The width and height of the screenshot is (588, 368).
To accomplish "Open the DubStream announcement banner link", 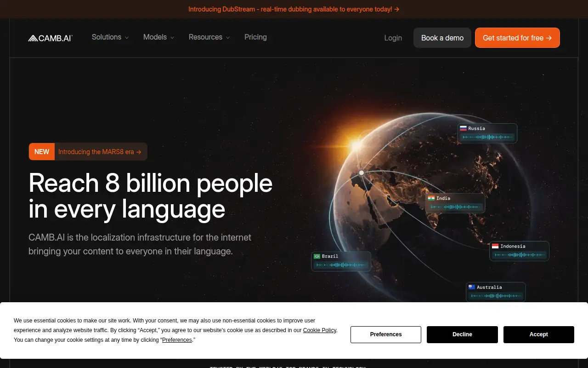I will [x=294, y=9].
